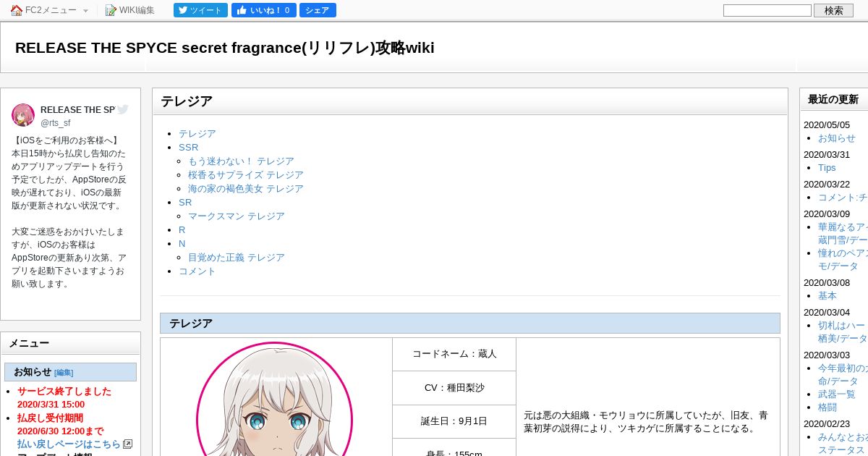Click the FC2 home icon
Image resolution: width=868 pixels, height=456 pixels.
pos(17,10)
